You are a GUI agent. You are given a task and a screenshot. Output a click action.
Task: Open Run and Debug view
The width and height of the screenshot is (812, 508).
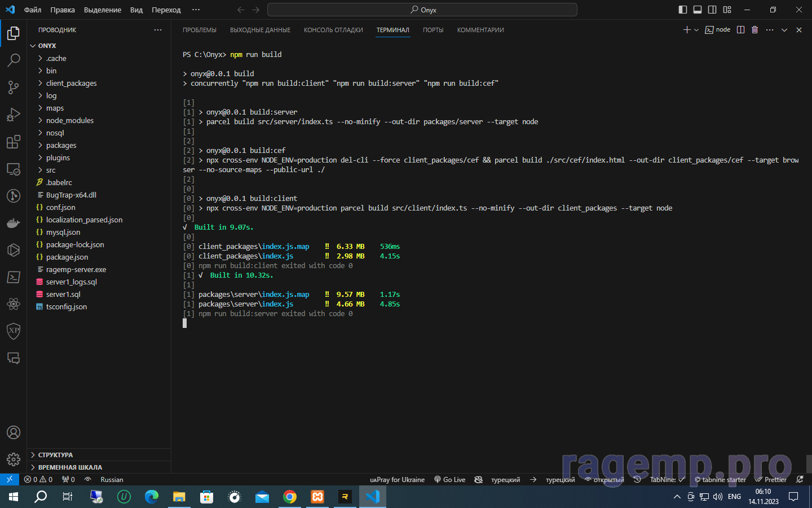pyautogui.click(x=14, y=115)
